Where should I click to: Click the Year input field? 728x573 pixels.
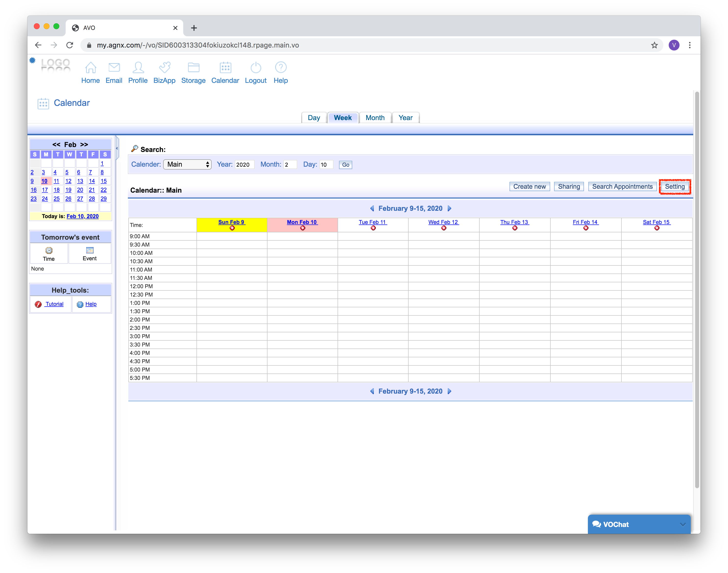pyautogui.click(x=244, y=164)
